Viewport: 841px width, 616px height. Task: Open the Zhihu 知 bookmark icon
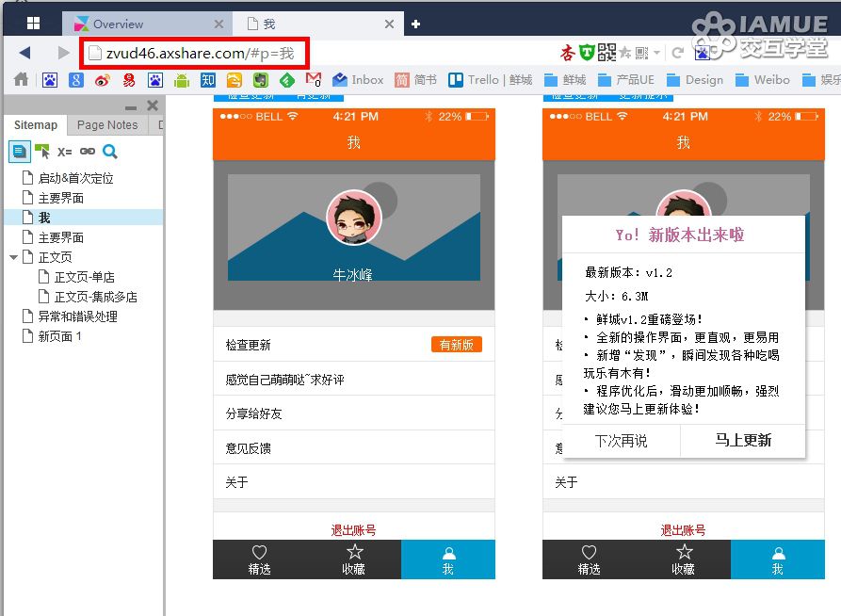208,80
